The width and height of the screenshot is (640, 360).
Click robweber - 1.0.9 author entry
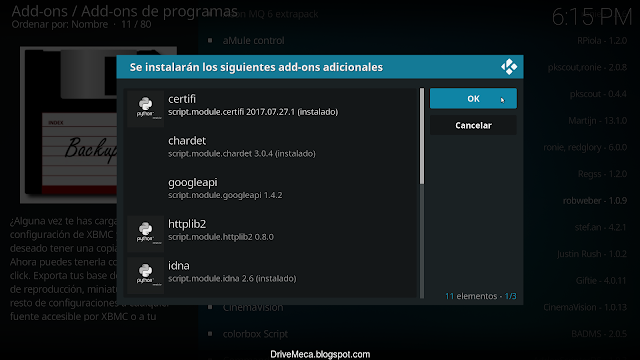coord(595,200)
